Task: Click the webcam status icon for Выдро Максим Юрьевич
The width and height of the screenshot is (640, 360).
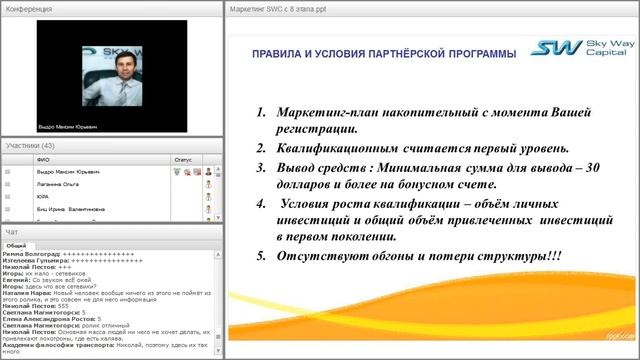Action: click(x=187, y=172)
